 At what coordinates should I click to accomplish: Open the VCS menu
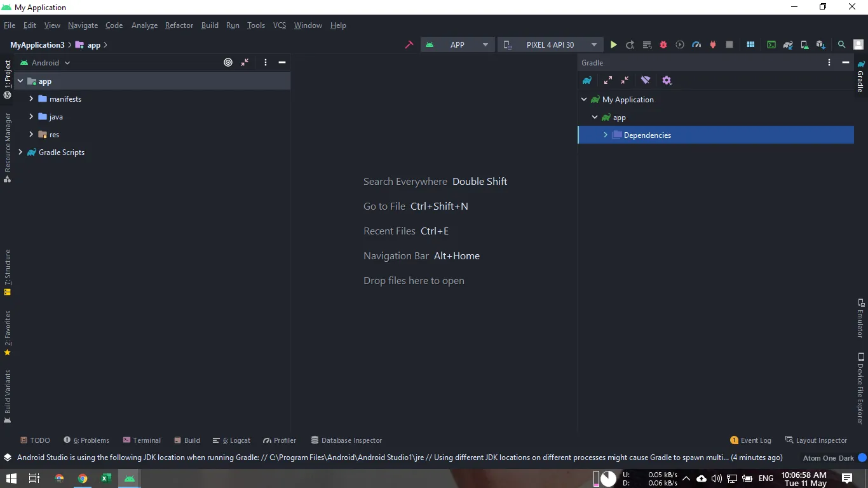click(x=280, y=25)
